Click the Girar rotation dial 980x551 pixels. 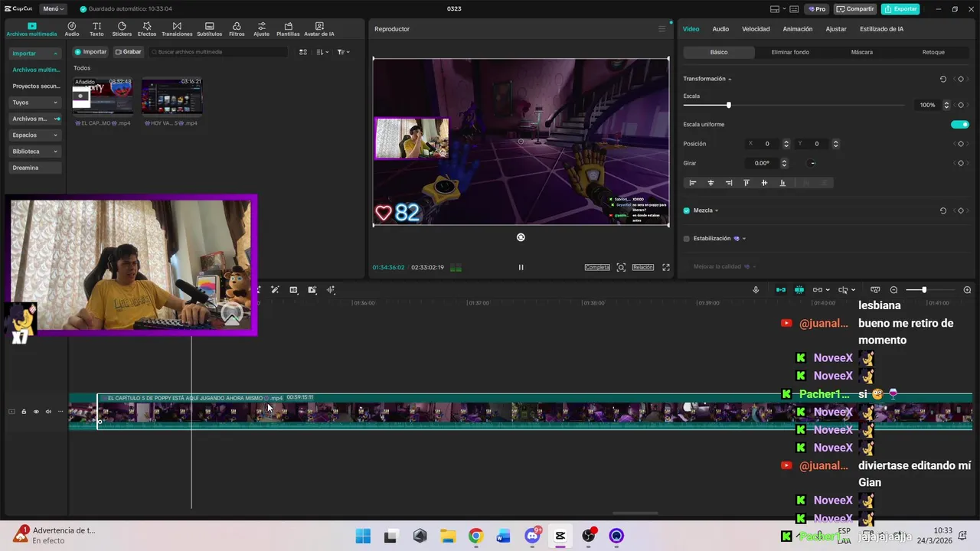pyautogui.click(x=812, y=163)
